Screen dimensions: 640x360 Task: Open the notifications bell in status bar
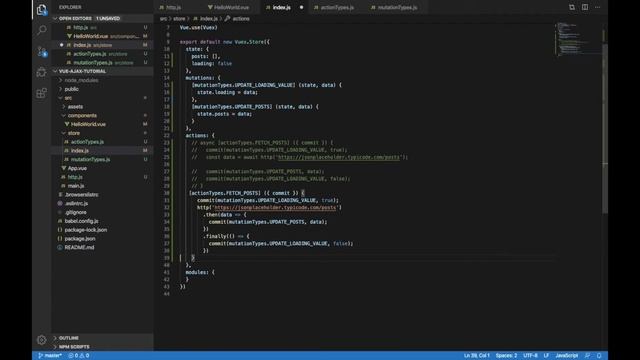599,356
